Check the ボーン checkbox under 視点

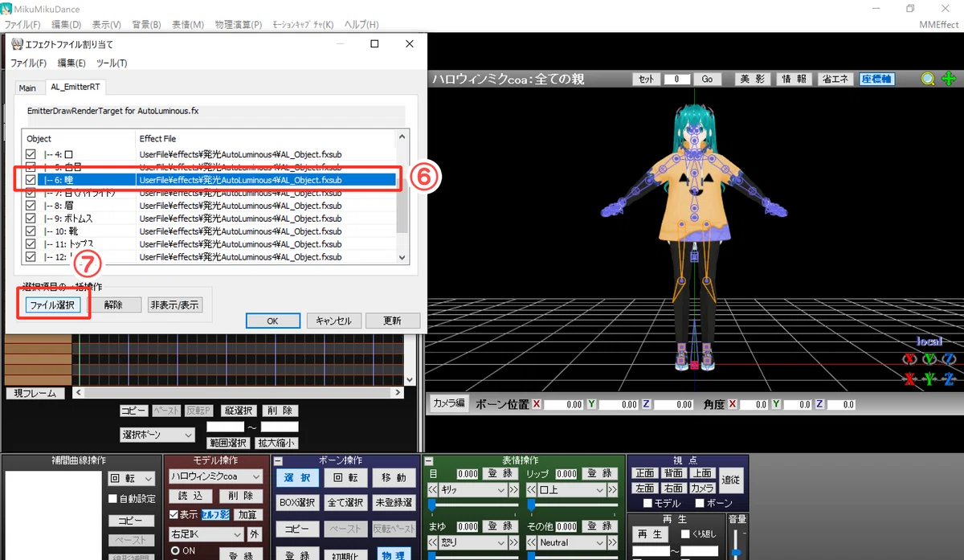(700, 504)
